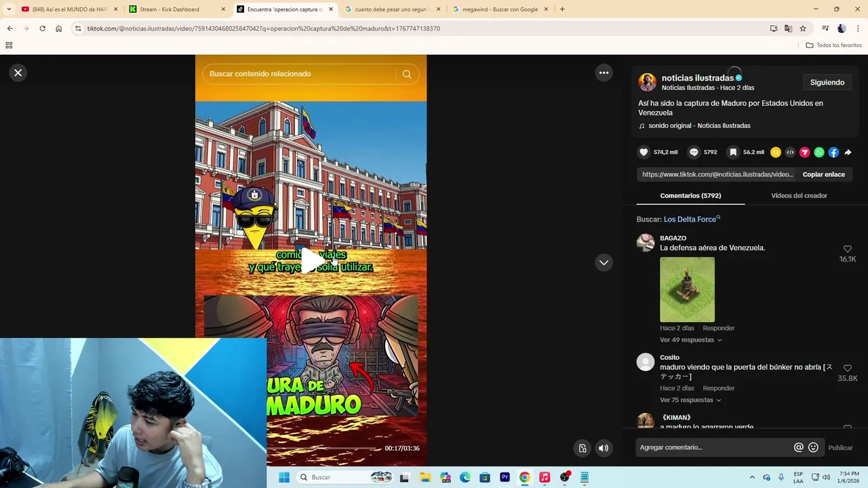Click Buscar contenido relacionado field

[301, 74]
